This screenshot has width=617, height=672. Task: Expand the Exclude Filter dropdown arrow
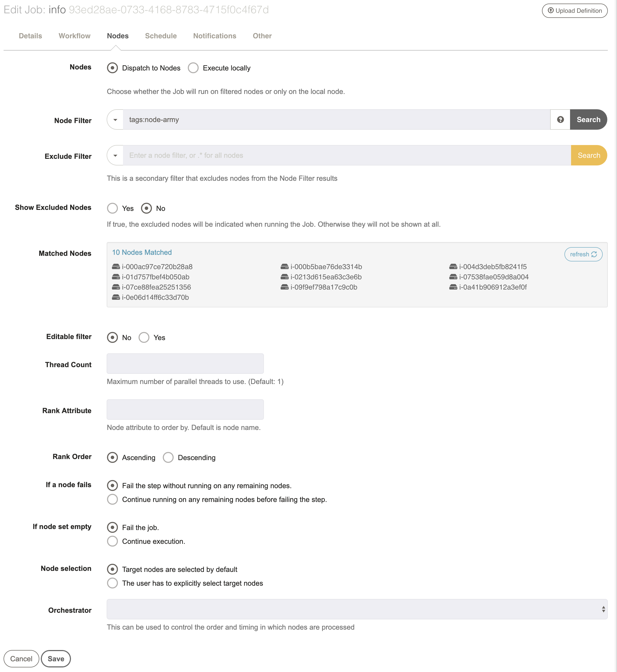click(115, 155)
